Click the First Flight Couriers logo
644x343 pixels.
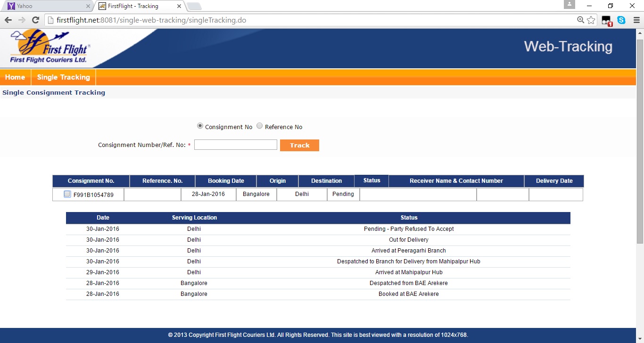point(49,48)
